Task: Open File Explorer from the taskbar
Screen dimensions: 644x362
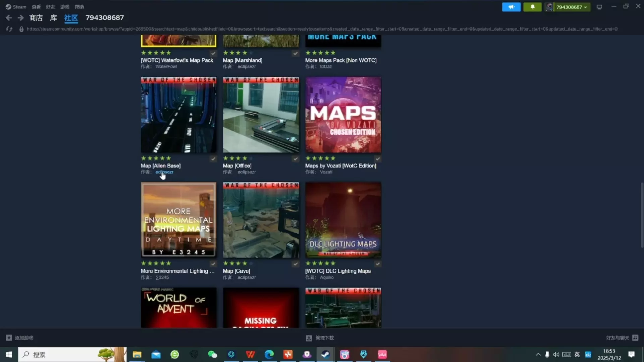Action: [137, 354]
